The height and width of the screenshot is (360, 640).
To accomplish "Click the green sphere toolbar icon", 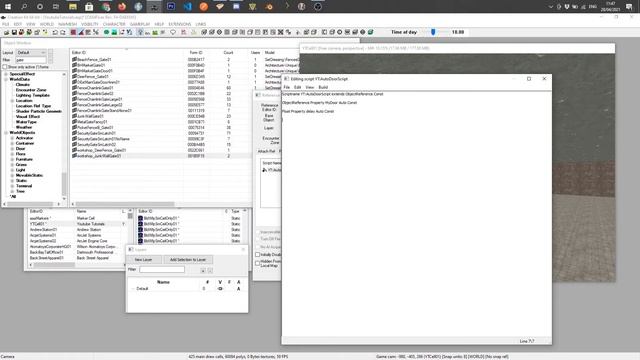I will [106, 32].
